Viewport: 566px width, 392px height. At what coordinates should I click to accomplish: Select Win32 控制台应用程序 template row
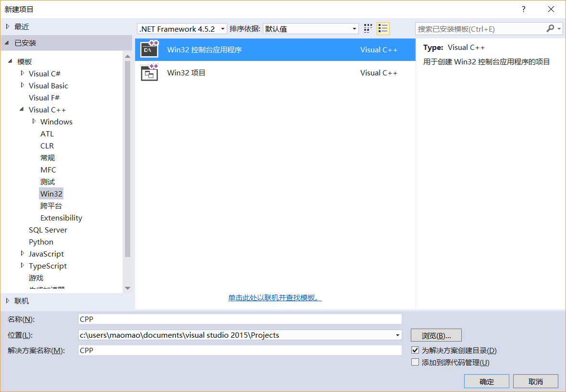click(x=275, y=49)
